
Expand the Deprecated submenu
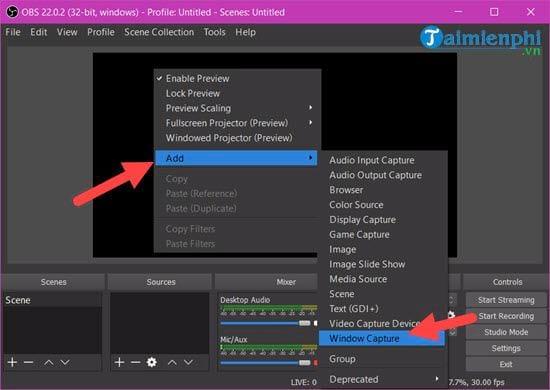(382, 379)
